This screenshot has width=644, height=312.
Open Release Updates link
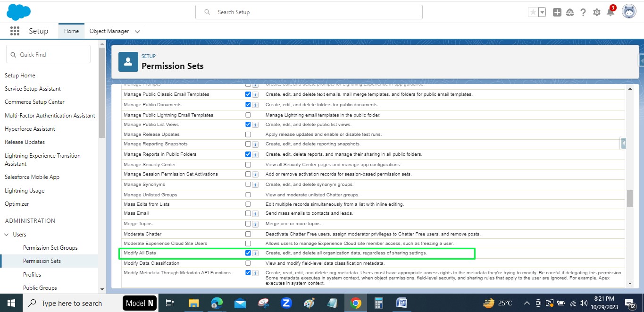coord(25,142)
